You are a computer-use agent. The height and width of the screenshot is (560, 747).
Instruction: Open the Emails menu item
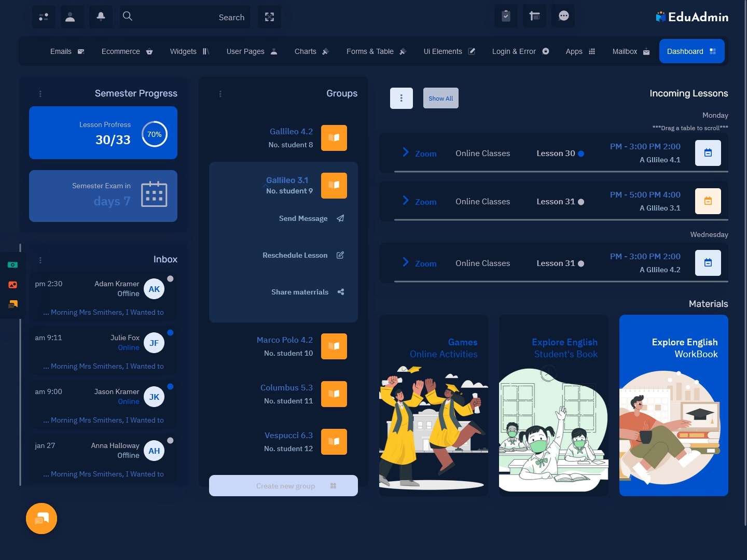click(67, 51)
